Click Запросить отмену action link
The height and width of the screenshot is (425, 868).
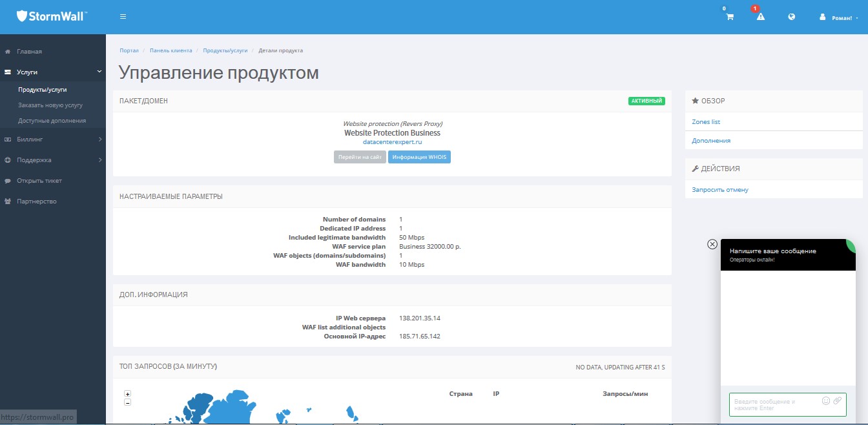click(720, 189)
